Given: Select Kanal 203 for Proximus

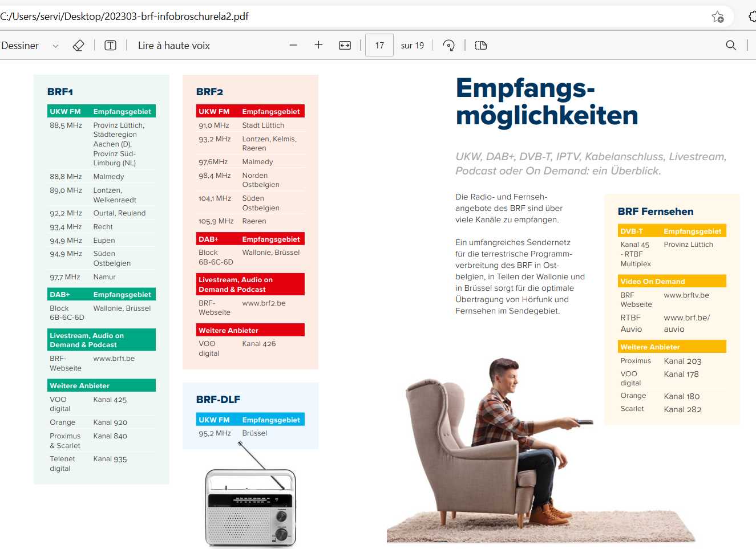Looking at the screenshot, I should pyautogui.click(x=682, y=361).
